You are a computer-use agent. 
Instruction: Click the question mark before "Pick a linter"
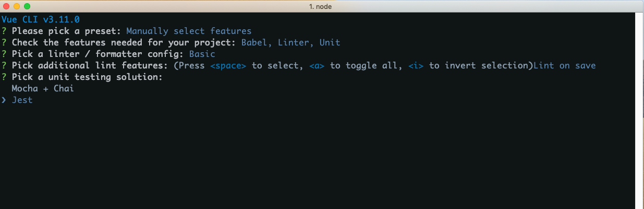point(4,54)
